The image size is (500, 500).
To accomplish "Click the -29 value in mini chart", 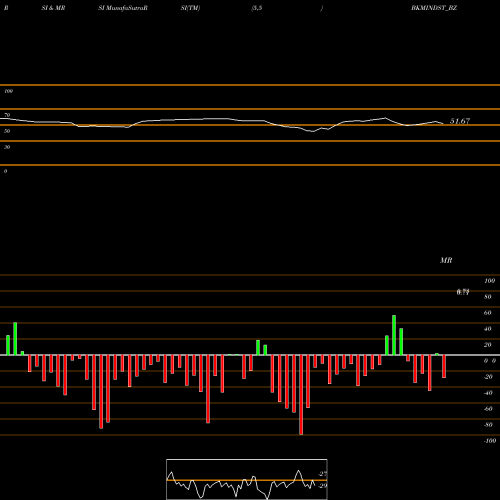I will [323, 486].
